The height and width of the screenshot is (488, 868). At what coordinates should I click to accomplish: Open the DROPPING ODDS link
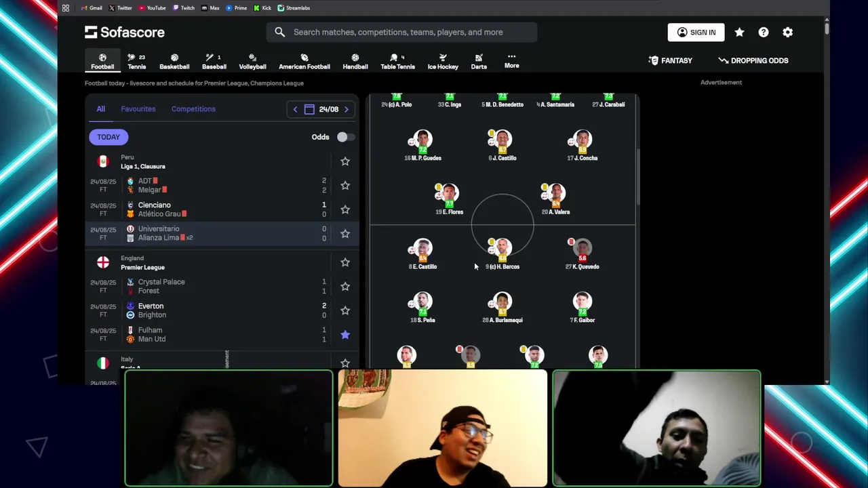pos(753,60)
